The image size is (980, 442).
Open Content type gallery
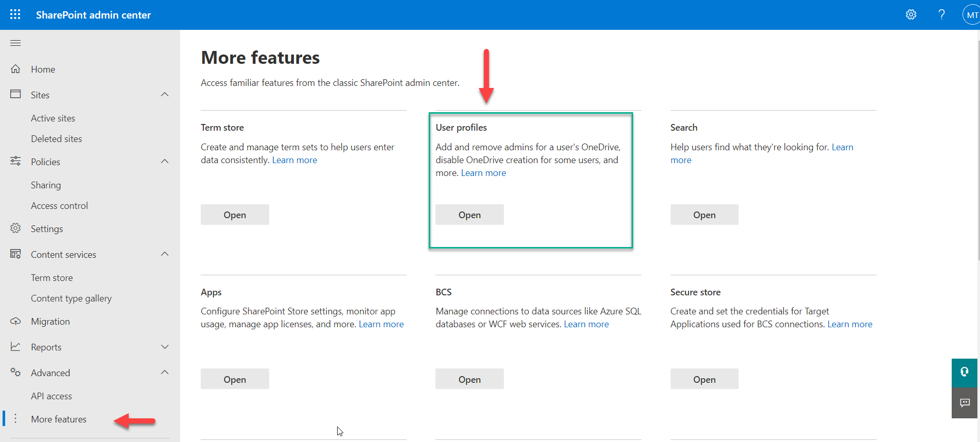71,298
